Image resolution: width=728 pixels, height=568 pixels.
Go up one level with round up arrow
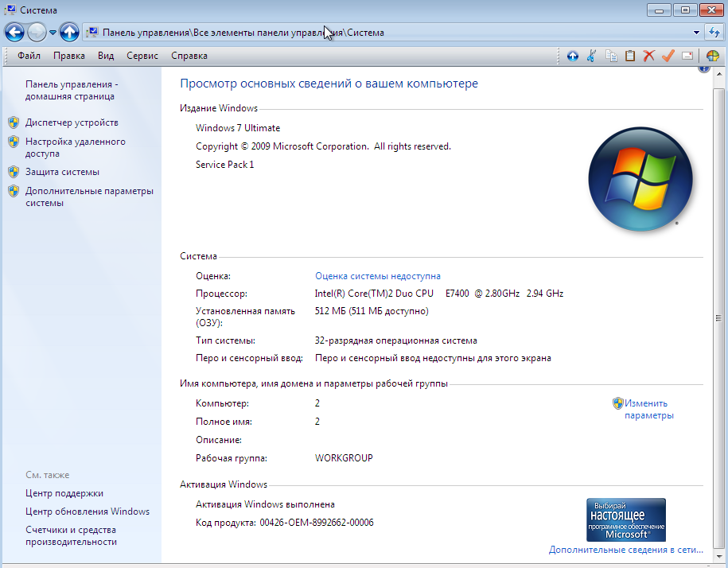coord(69,32)
